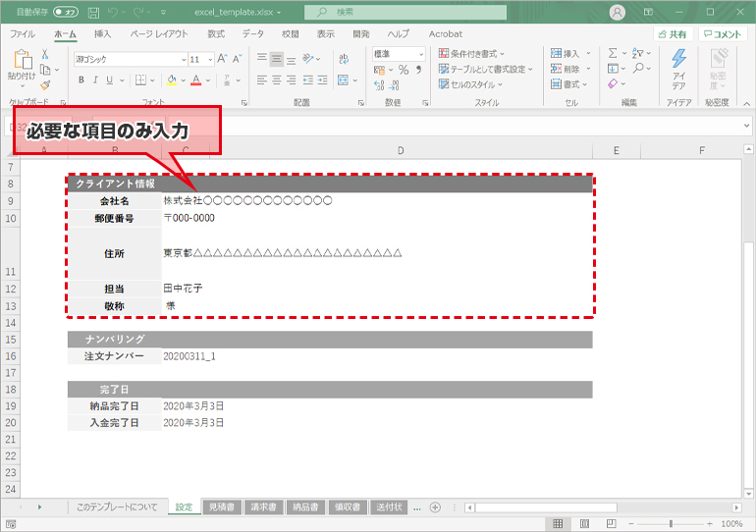Click the Redo arrow icon
Screen dimensions: 756x532
click(x=138, y=13)
